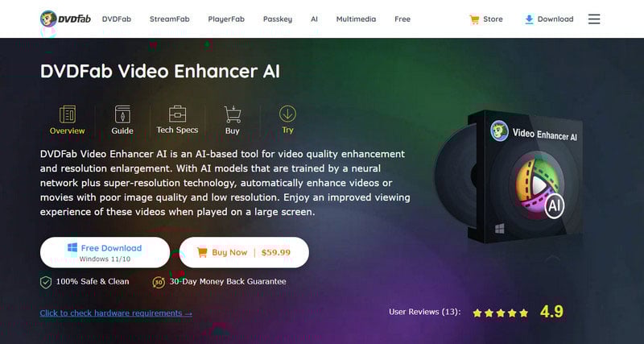Click the Try download arrow icon
644x344 pixels.
click(287, 114)
